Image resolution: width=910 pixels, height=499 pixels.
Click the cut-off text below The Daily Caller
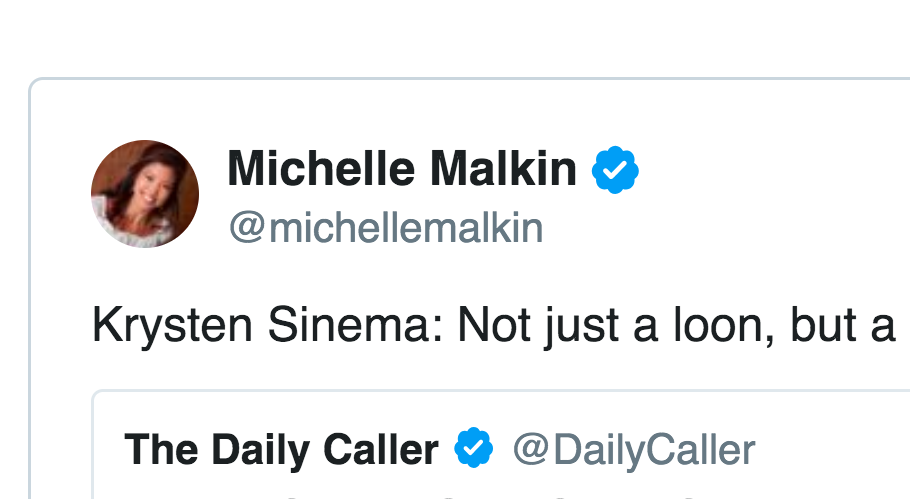pyautogui.click(x=400, y=494)
